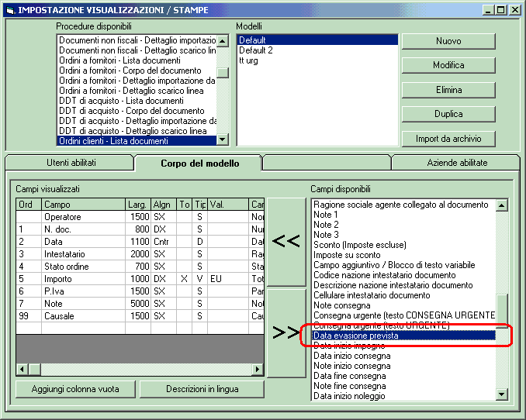Click the << move-left arrow button
This screenshot has width=526, height=420.
coord(286,241)
